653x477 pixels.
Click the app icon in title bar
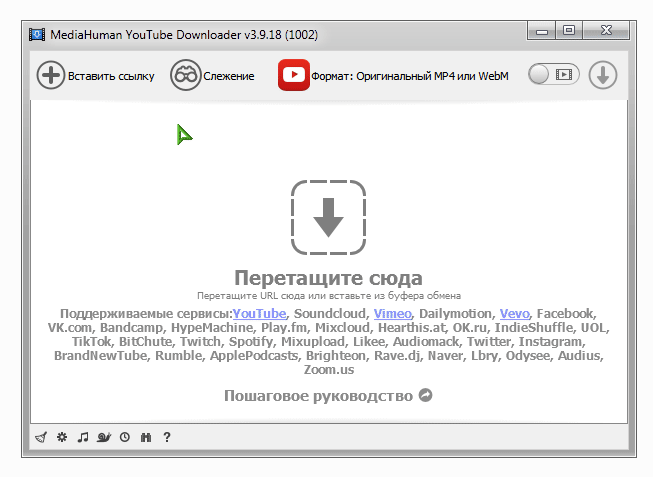pos(37,33)
